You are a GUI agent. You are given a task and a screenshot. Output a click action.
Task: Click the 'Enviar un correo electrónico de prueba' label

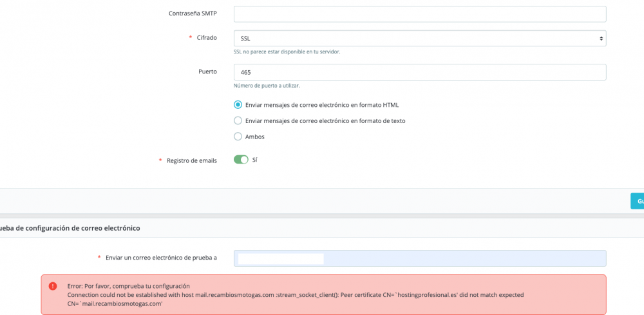pyautogui.click(x=160, y=258)
